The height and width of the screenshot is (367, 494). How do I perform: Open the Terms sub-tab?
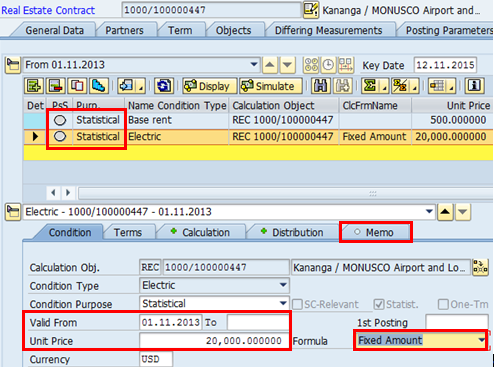pyautogui.click(x=128, y=232)
